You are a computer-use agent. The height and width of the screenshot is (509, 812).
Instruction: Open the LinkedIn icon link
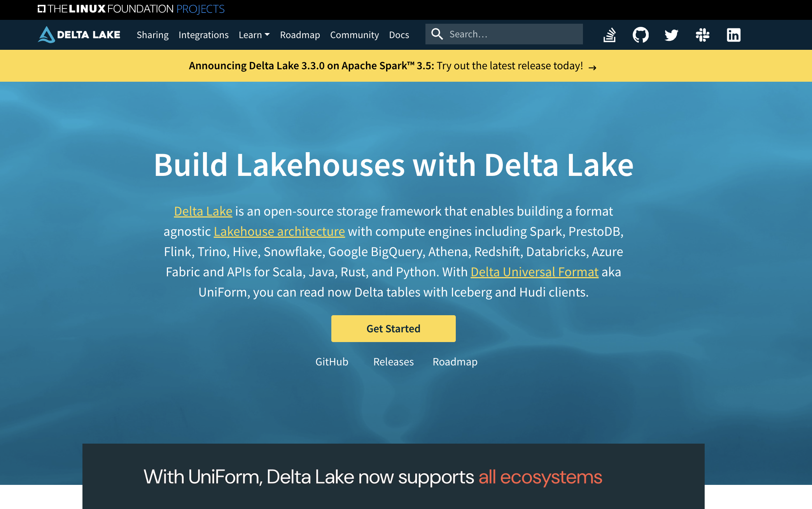pyautogui.click(x=733, y=35)
